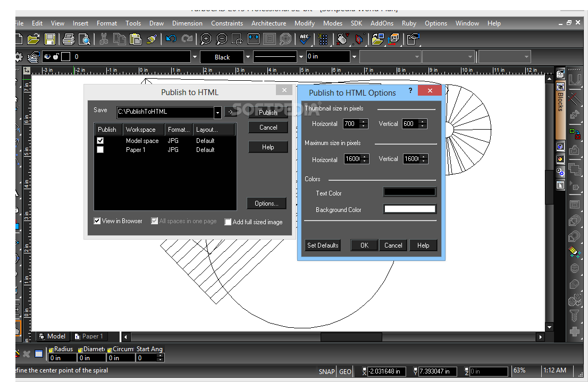The height and width of the screenshot is (382, 588).
Task: Toggle GEO mode in status bar
Action: point(346,371)
